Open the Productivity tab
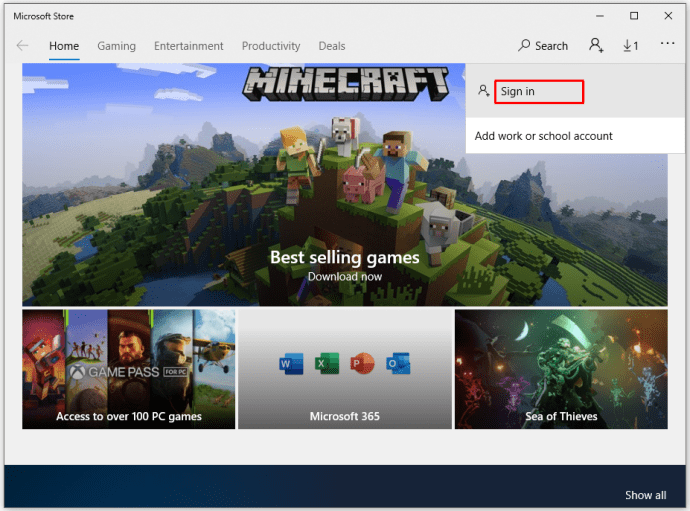The image size is (690, 511). click(x=271, y=46)
